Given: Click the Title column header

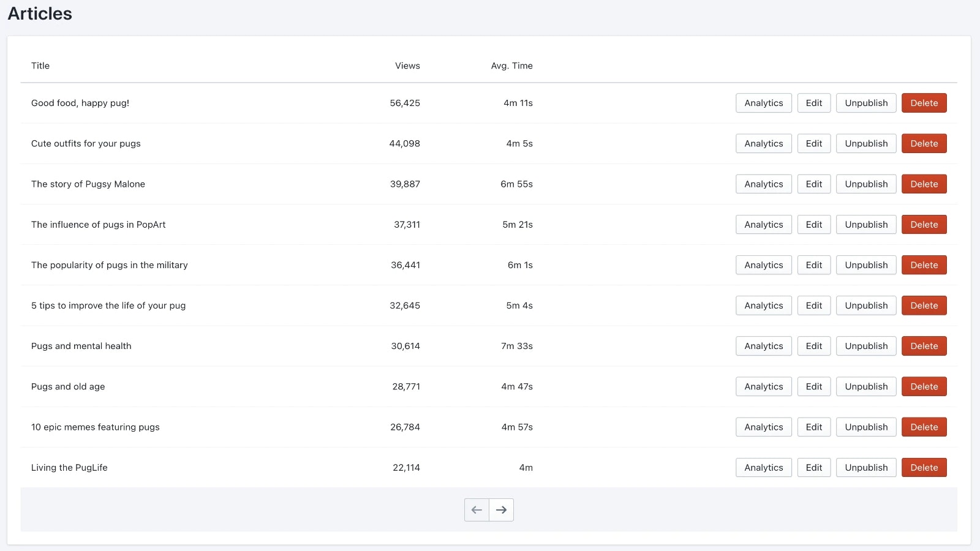Looking at the screenshot, I should pos(40,66).
